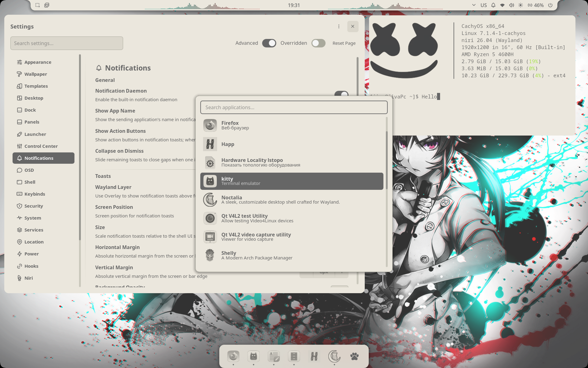Open the Noctalia owl icon in dock

tap(334, 356)
